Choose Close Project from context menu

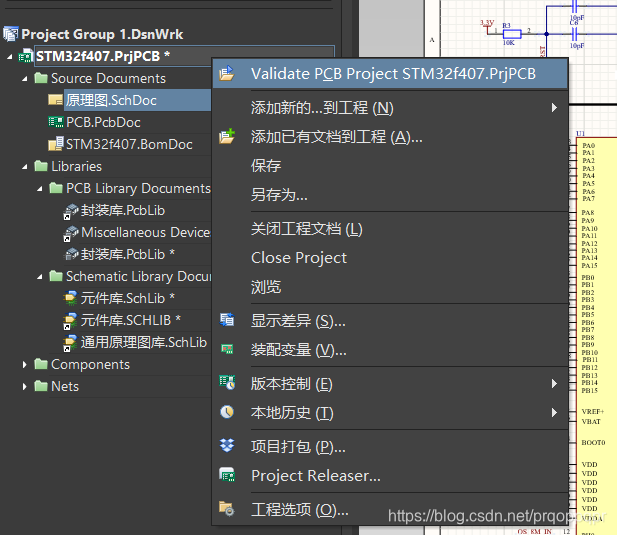coord(298,258)
